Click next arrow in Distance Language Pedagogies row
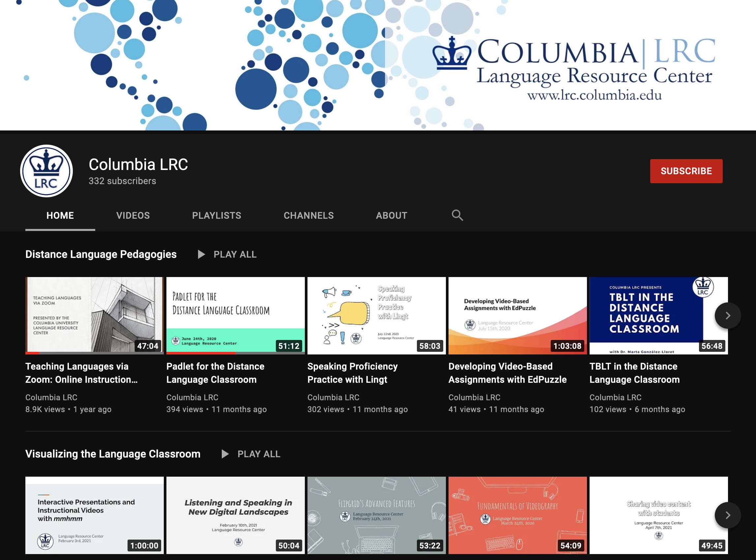 tap(728, 316)
